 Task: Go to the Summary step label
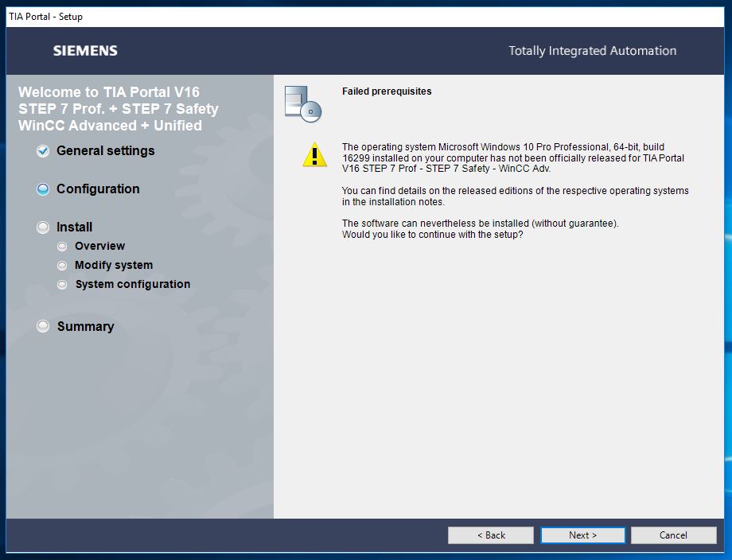(85, 327)
